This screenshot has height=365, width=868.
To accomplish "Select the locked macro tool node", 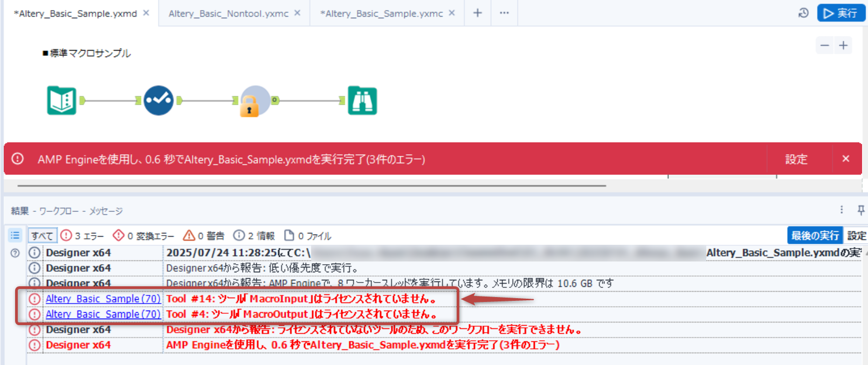I will coord(254,101).
